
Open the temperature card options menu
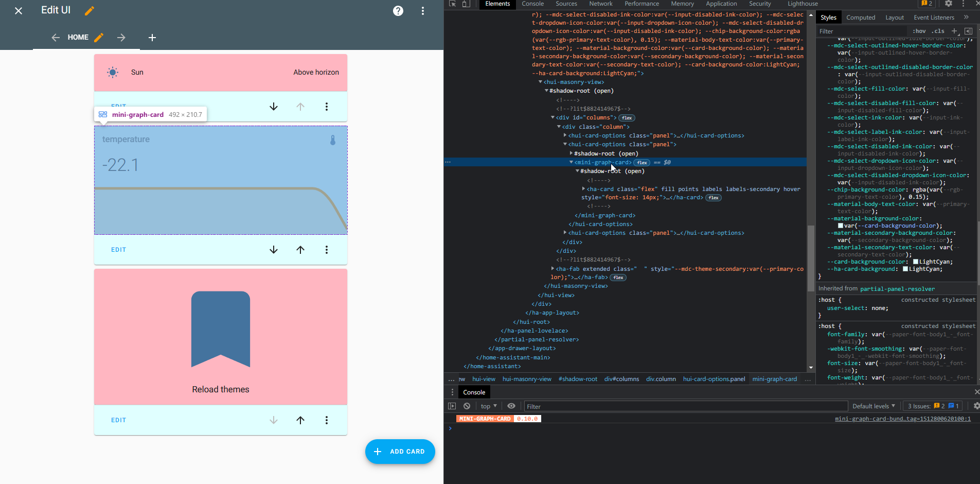327,250
